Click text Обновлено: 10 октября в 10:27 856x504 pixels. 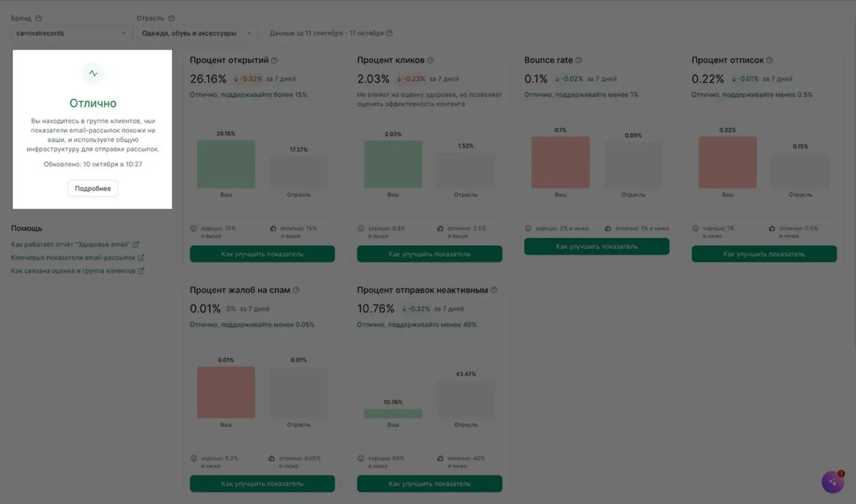pyautogui.click(x=93, y=164)
